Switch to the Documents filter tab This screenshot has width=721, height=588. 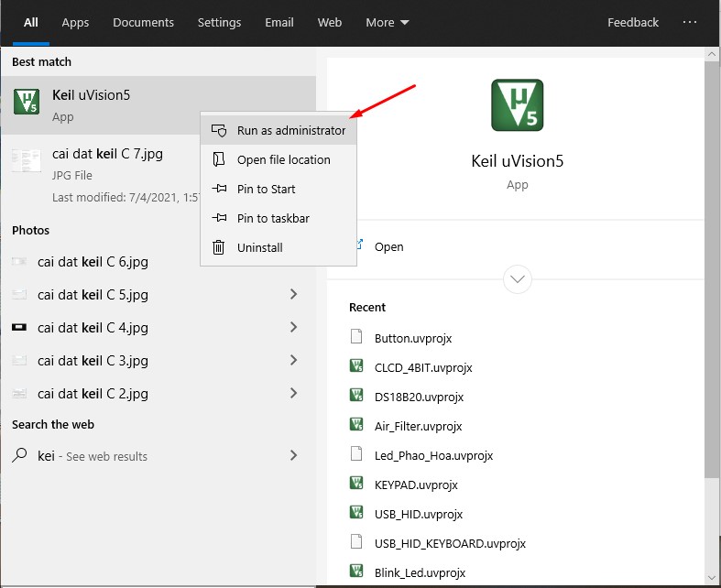(x=143, y=22)
